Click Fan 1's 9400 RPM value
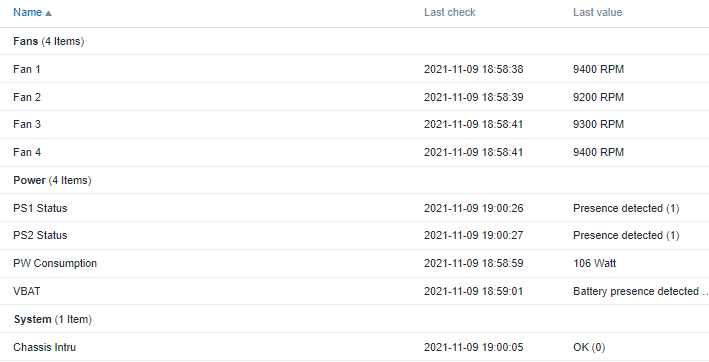 point(598,69)
